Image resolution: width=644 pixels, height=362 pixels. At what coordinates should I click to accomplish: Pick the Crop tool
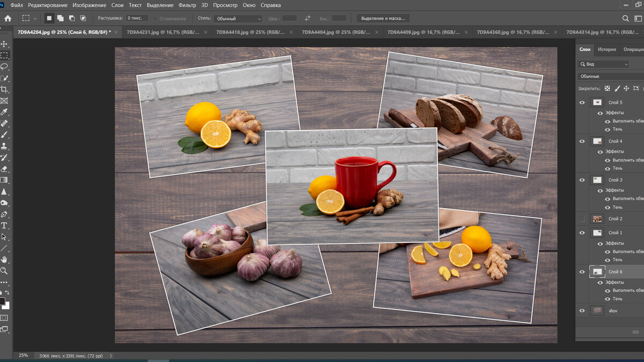click(4, 90)
